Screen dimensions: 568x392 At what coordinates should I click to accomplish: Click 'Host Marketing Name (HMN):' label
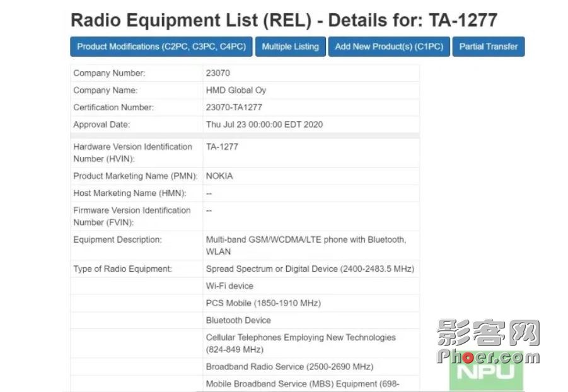[130, 193]
